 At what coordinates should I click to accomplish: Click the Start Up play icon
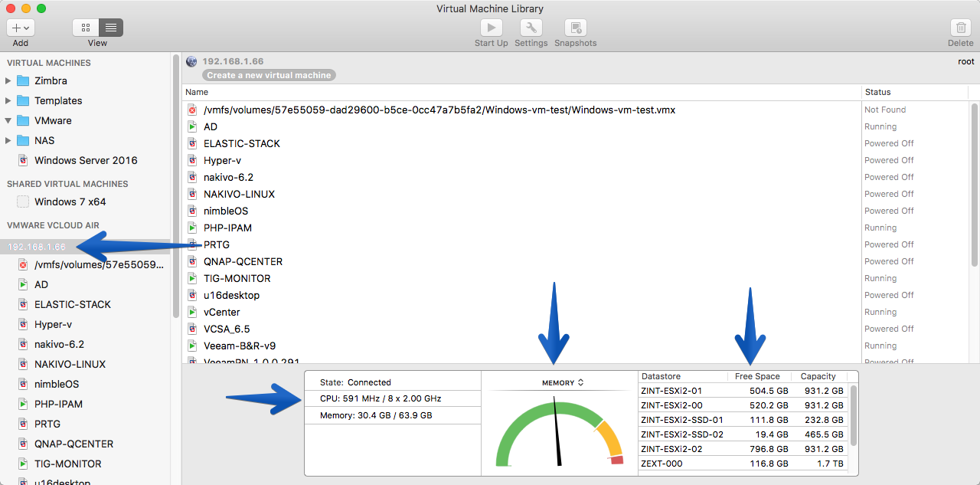click(x=491, y=28)
